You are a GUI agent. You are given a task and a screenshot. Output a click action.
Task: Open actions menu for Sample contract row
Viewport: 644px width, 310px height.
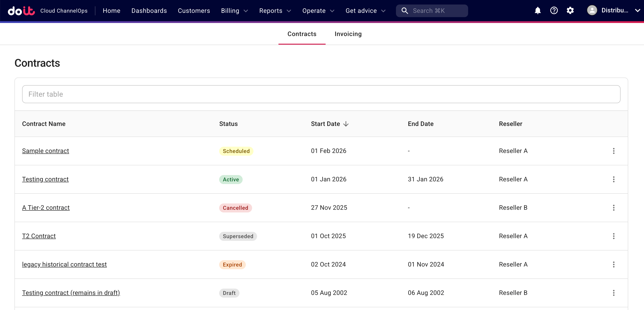pyautogui.click(x=614, y=151)
